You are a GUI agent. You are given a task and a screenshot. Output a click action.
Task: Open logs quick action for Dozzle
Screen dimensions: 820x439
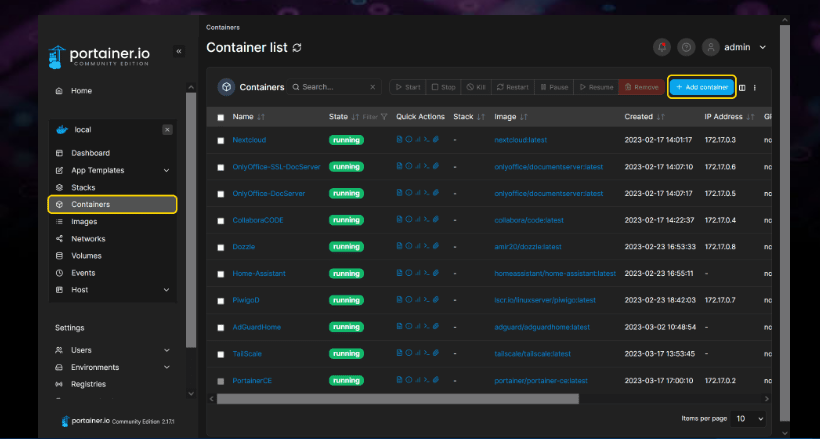click(400, 246)
